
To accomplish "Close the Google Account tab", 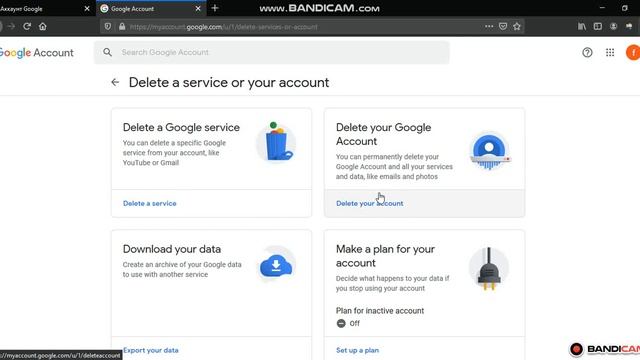I will coord(198,9).
